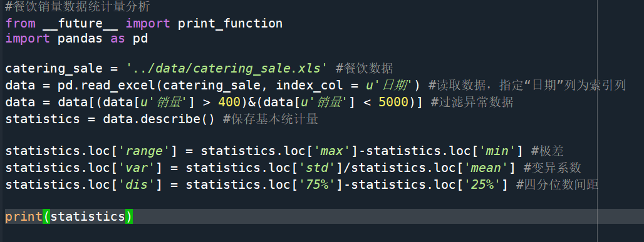Viewport: 644px width, 242px height.
Task: Click 'print_function' in the import line
Action: pyautogui.click(x=230, y=23)
